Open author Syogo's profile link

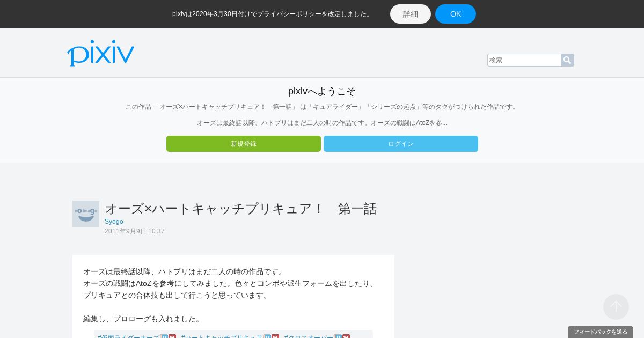114,222
